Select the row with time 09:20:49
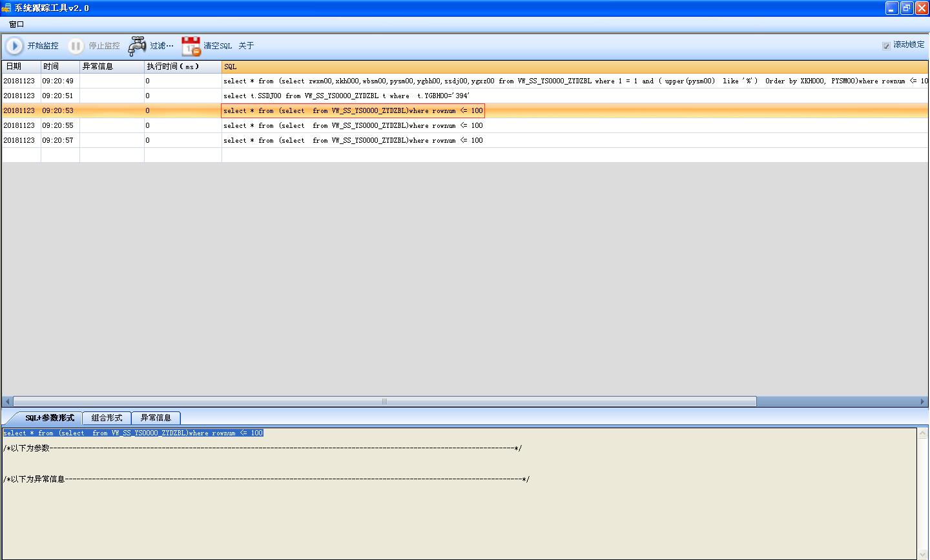 [x=465, y=81]
